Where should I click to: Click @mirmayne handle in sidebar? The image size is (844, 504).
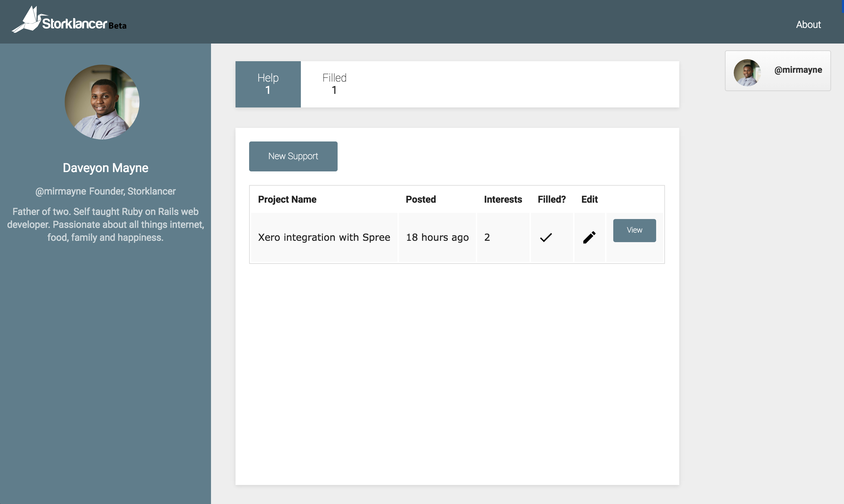[61, 191]
